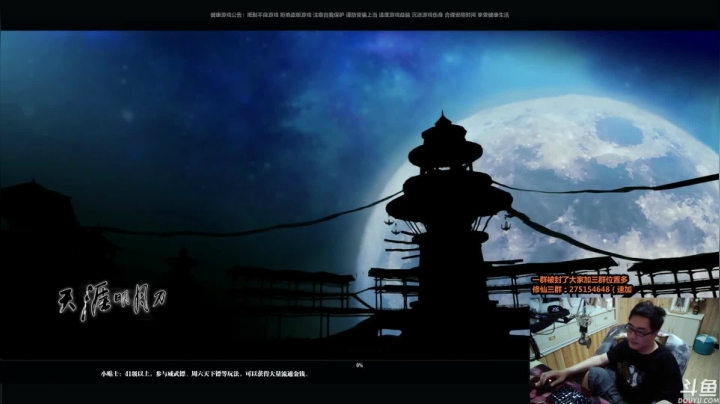This screenshot has width=720, height=404.
Task: Click the 健康游戏公告 notice text
Action: (x=360, y=15)
